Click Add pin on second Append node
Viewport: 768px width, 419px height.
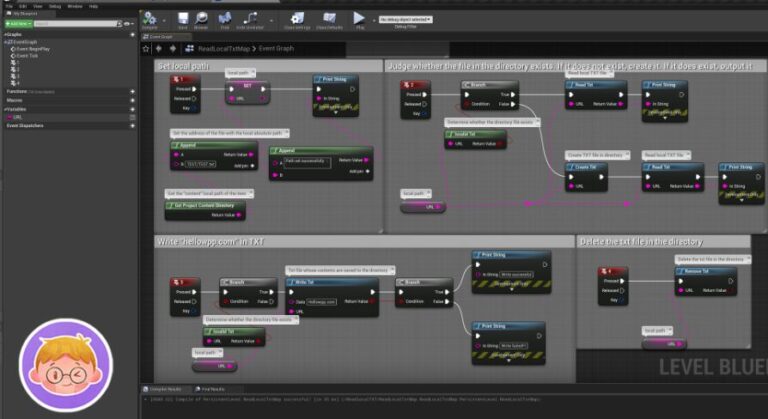[358, 172]
